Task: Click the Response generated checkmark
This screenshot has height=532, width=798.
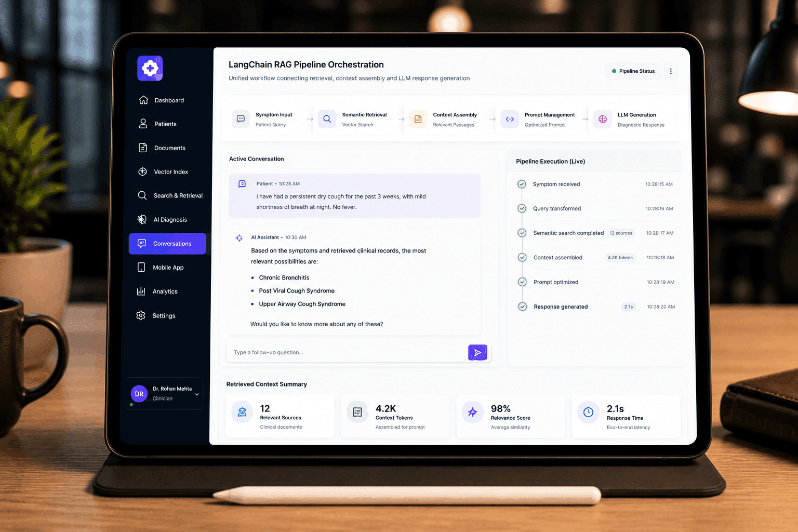Action: coord(523,307)
